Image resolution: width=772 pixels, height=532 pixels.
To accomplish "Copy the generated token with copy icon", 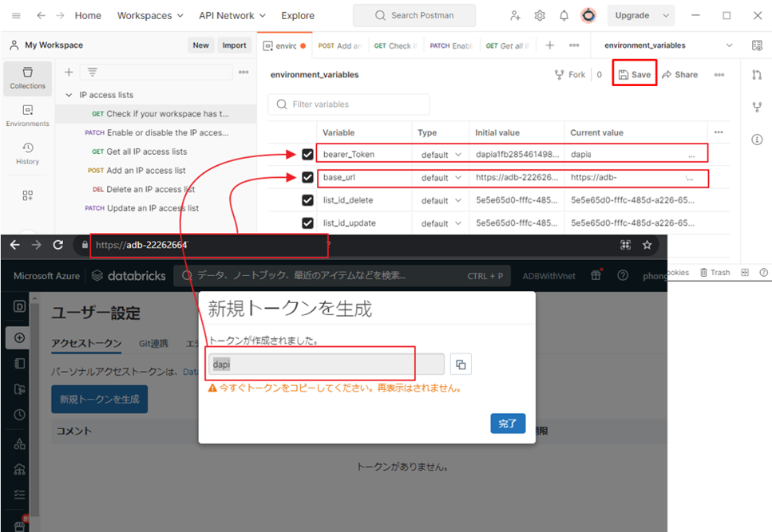I will [x=461, y=365].
